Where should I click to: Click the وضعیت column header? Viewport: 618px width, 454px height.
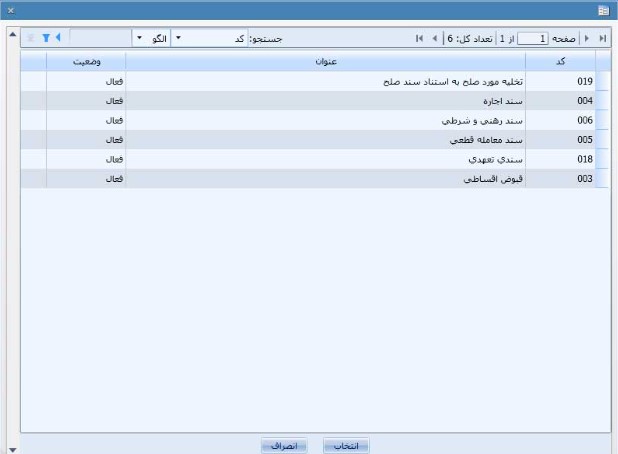click(x=85, y=62)
